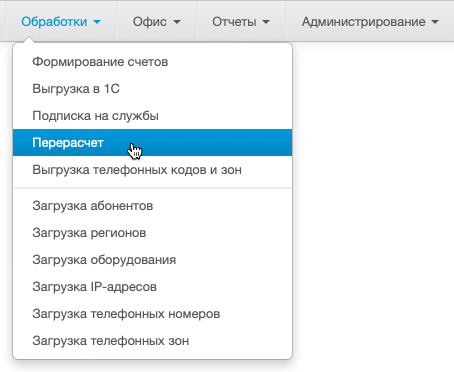Select Формирование счетов
This screenshot has height=372, width=454.
click(152, 62)
